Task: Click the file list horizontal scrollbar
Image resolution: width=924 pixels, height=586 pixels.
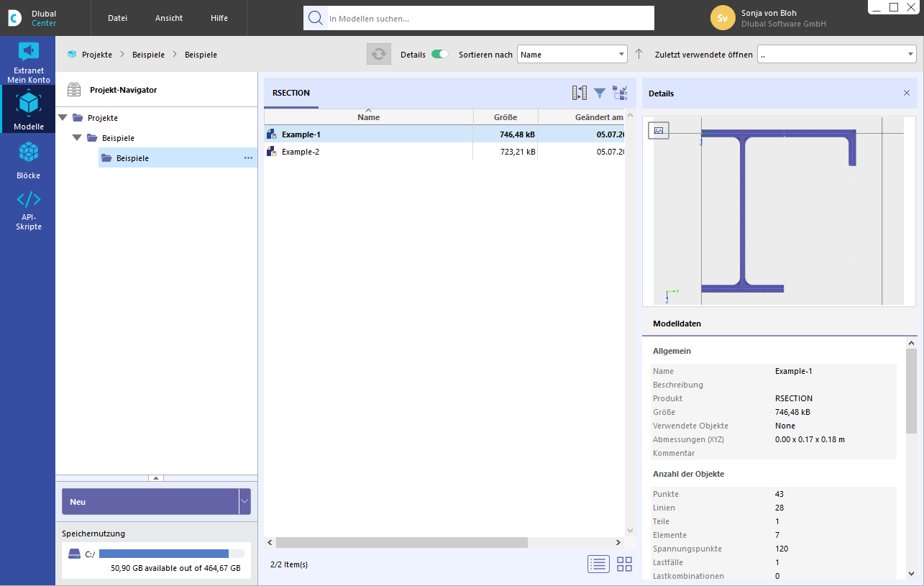Action: [401, 542]
